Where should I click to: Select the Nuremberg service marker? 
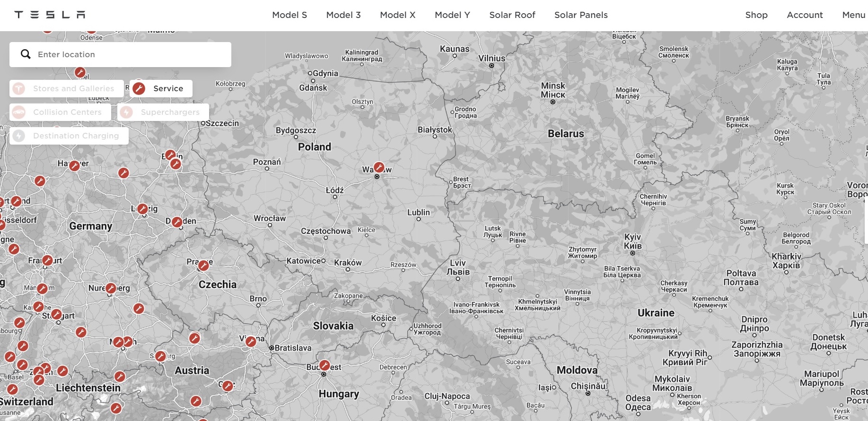[111, 288]
